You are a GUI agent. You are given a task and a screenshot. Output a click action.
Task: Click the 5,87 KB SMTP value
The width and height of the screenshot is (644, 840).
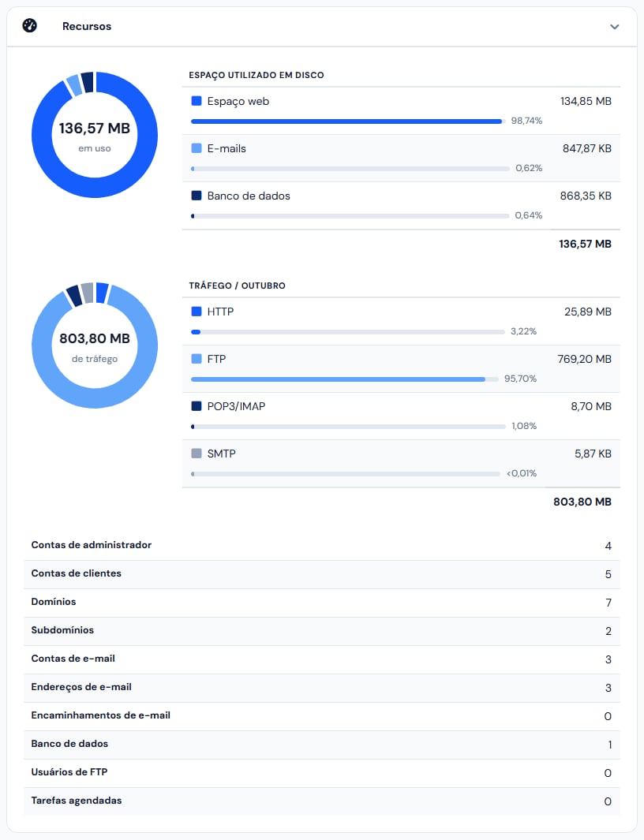pos(593,454)
